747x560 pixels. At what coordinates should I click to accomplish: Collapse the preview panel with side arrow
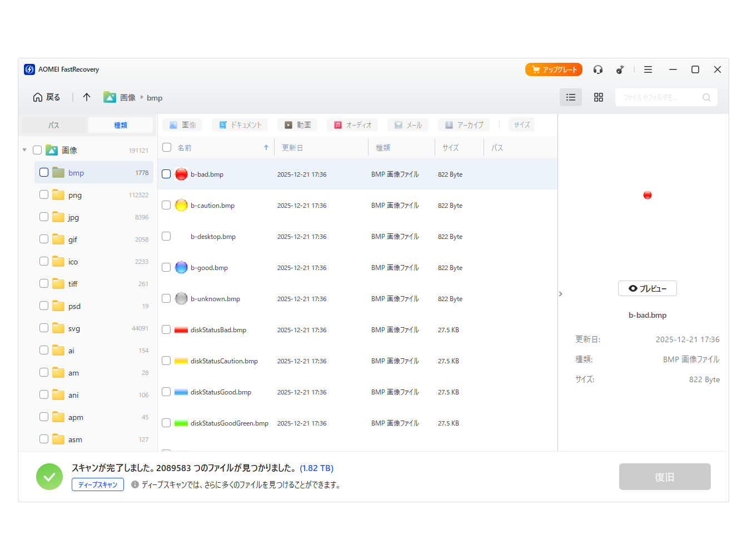click(561, 294)
